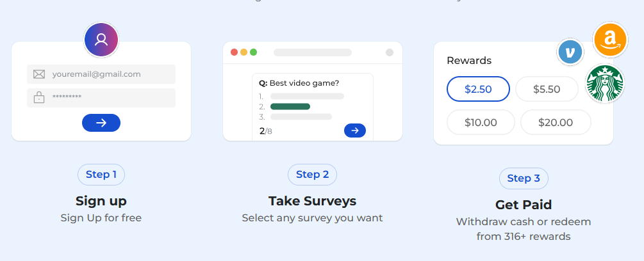The image size is (644, 261).
Task: Click the Step 3 badge
Action: 524,178
